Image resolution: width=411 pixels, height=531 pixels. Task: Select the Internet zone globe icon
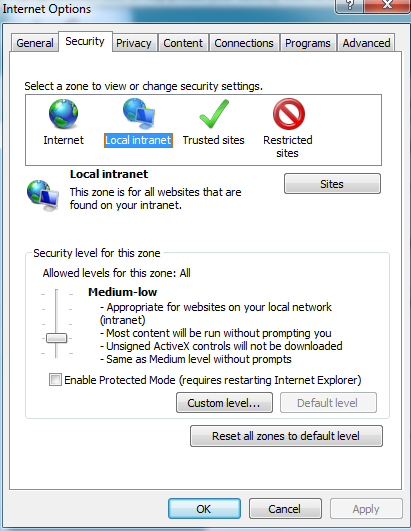(63, 114)
